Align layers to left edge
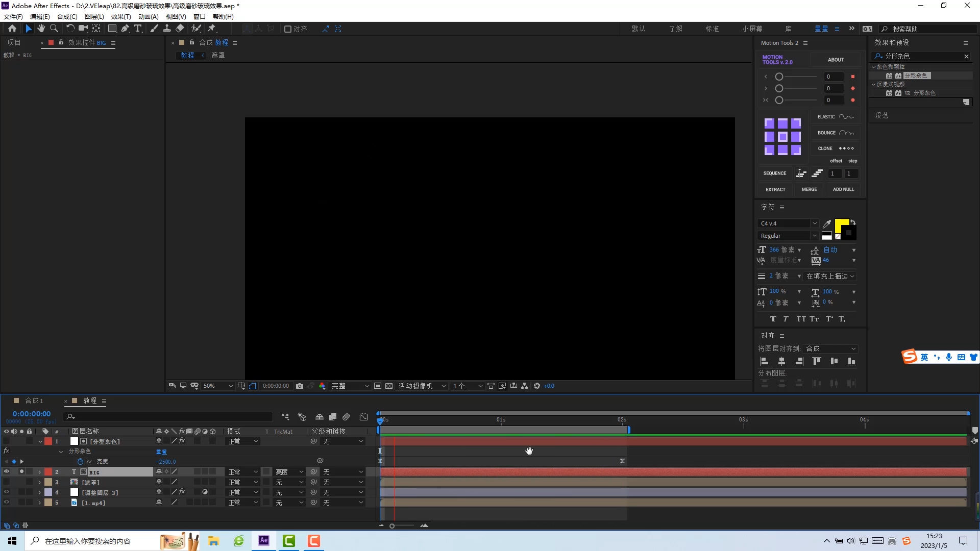The height and width of the screenshot is (551, 980). 765,361
